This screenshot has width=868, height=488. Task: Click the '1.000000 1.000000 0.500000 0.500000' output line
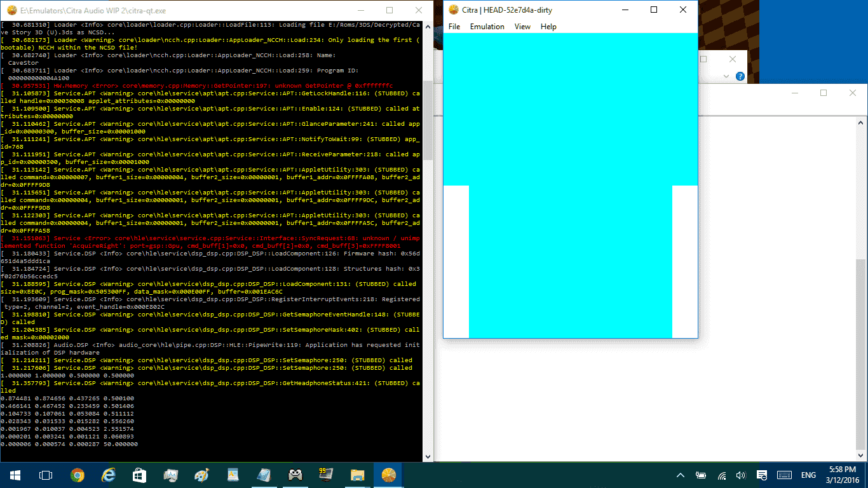[67, 376]
